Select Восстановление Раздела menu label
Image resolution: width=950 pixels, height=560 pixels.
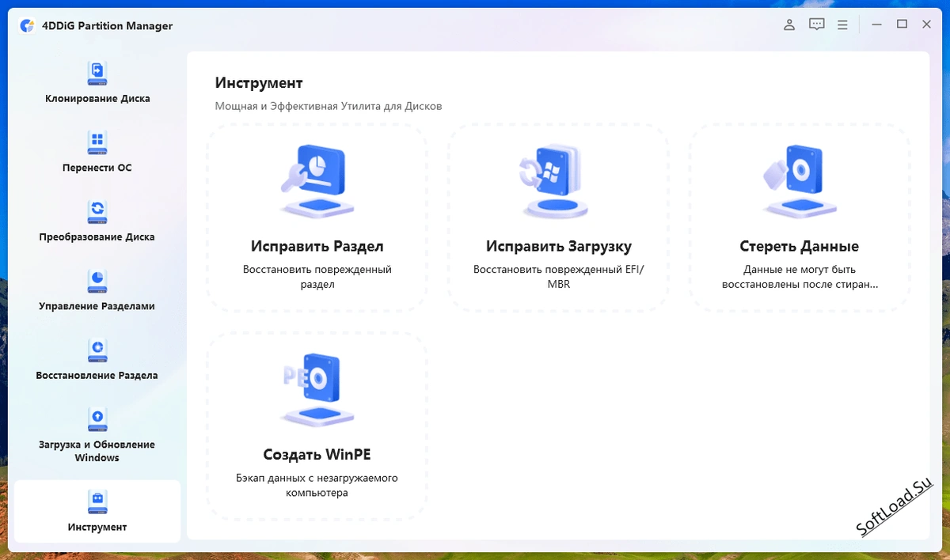[97, 375]
